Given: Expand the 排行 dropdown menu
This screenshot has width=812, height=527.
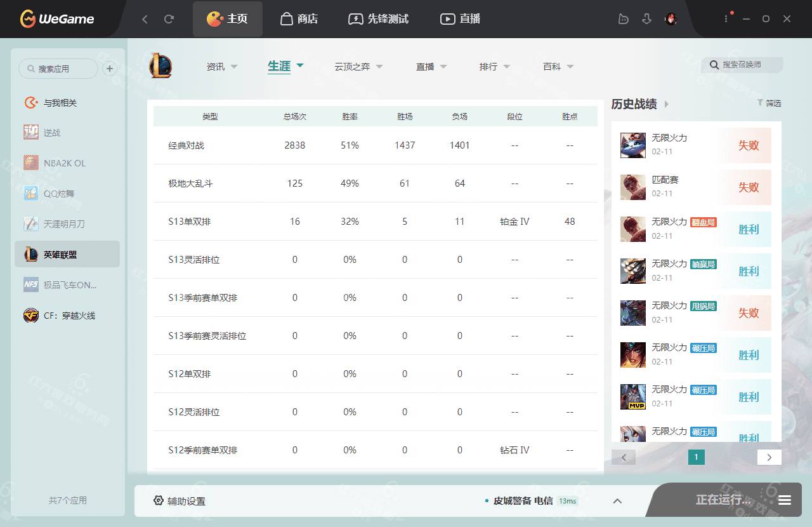Looking at the screenshot, I should 495,67.
